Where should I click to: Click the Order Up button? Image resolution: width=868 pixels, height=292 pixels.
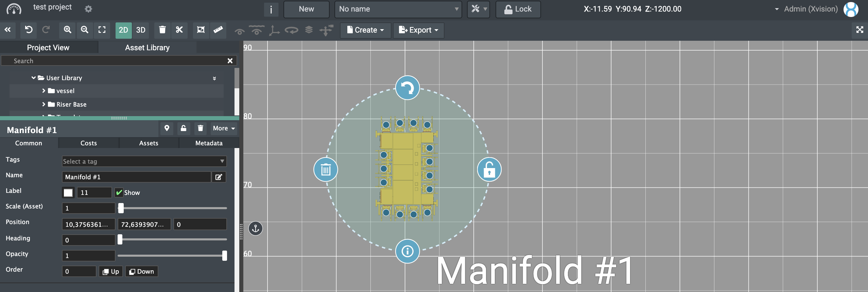[x=111, y=271]
